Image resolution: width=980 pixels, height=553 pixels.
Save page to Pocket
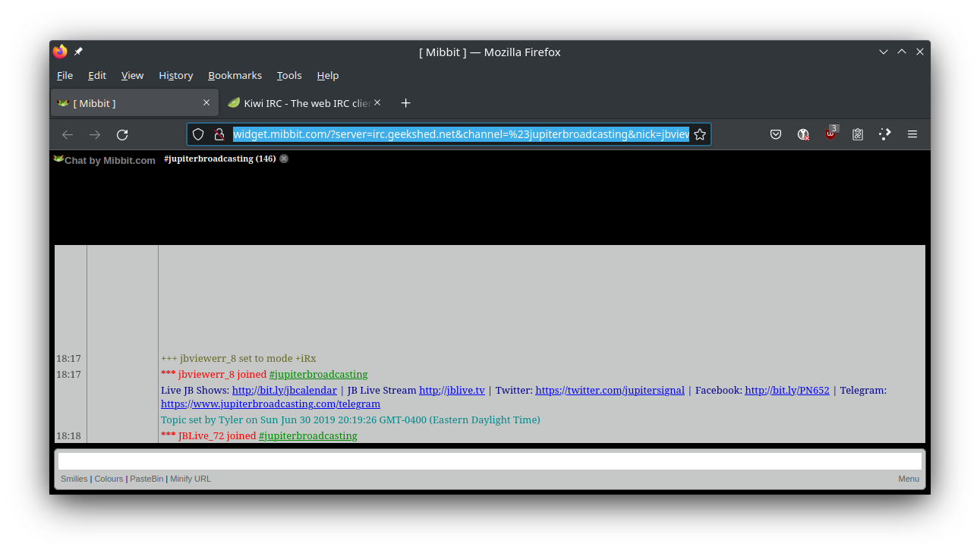776,134
